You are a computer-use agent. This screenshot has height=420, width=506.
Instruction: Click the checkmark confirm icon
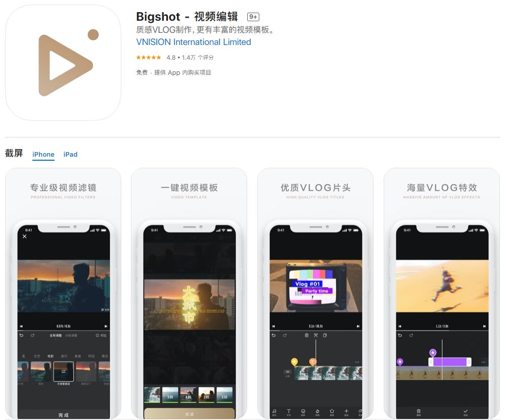coord(466,412)
